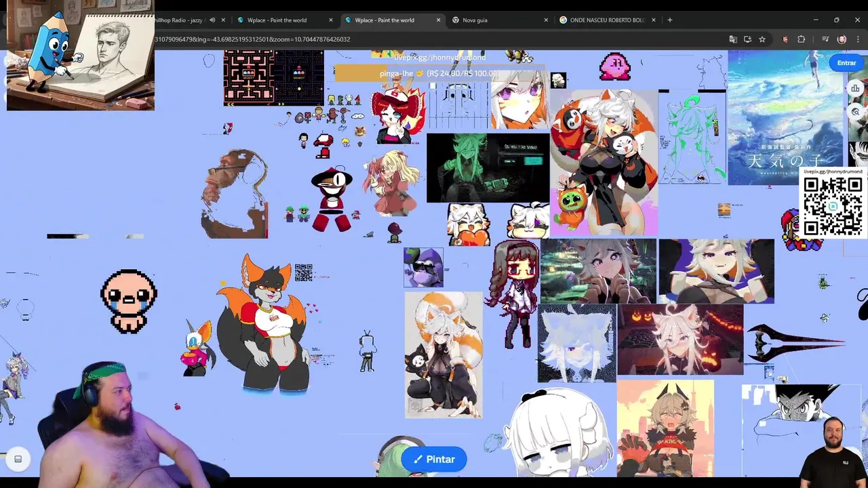Viewport: 868px width, 488px height.
Task: Select the active Wplace - Paint the world tab
Action: 384,20
